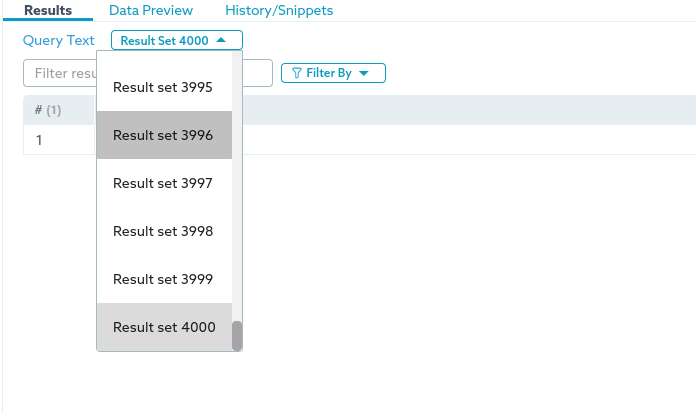Viewport: 696px width, 412px height.
Task: Click the # (1) column header
Action: pyautogui.click(x=48, y=110)
